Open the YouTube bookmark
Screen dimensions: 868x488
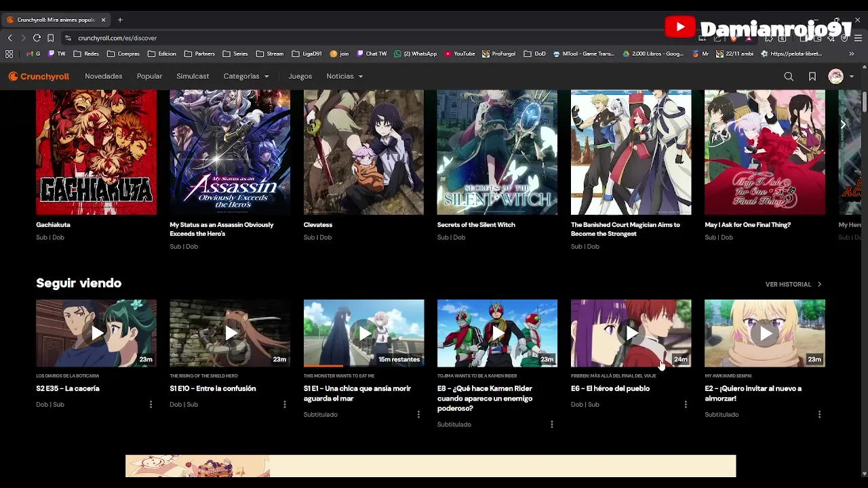coord(460,54)
